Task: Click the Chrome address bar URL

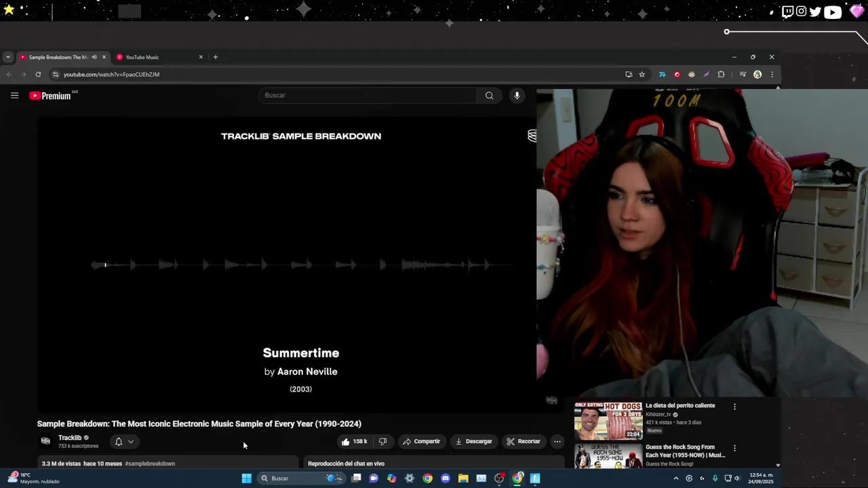Action: 111,75
